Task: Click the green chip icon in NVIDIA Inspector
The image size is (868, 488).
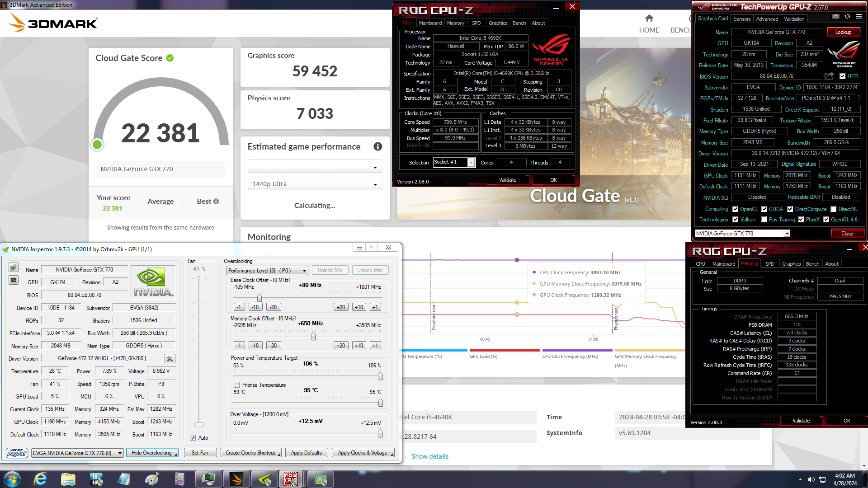Action: click(14, 267)
